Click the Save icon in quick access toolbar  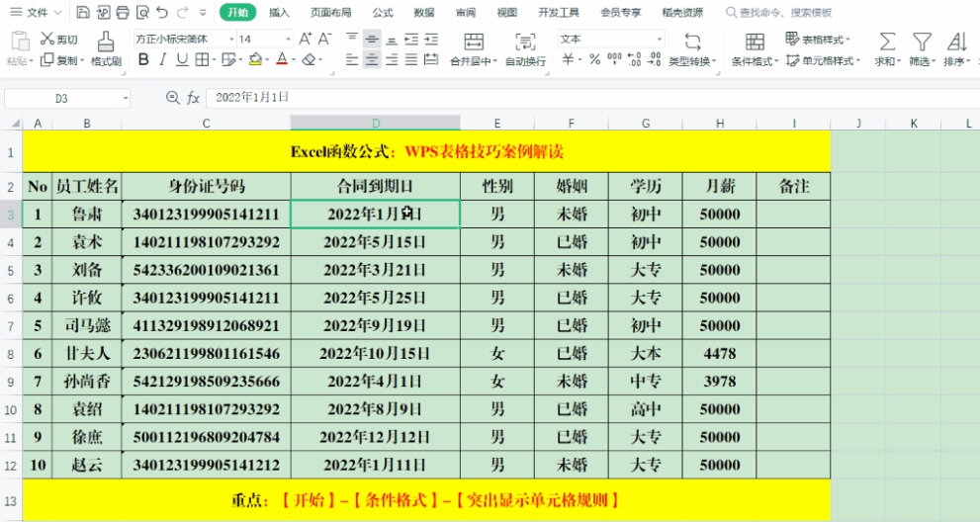82,13
